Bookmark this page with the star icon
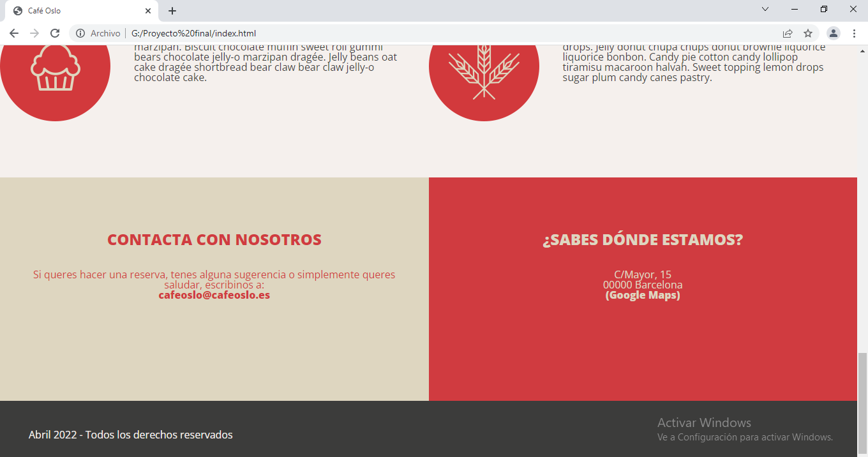Viewport: 868px width, 457px height. pos(808,33)
